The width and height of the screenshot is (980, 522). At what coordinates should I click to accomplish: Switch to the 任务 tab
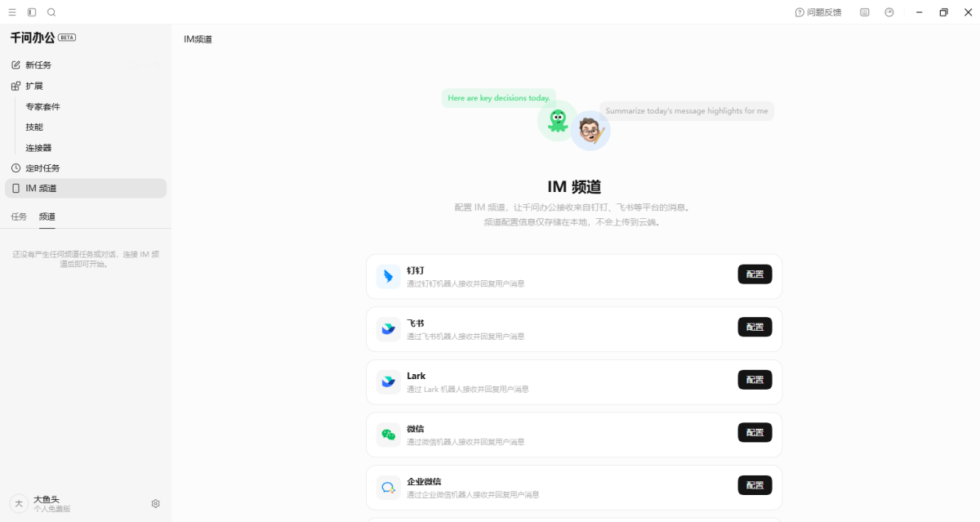[19, 216]
